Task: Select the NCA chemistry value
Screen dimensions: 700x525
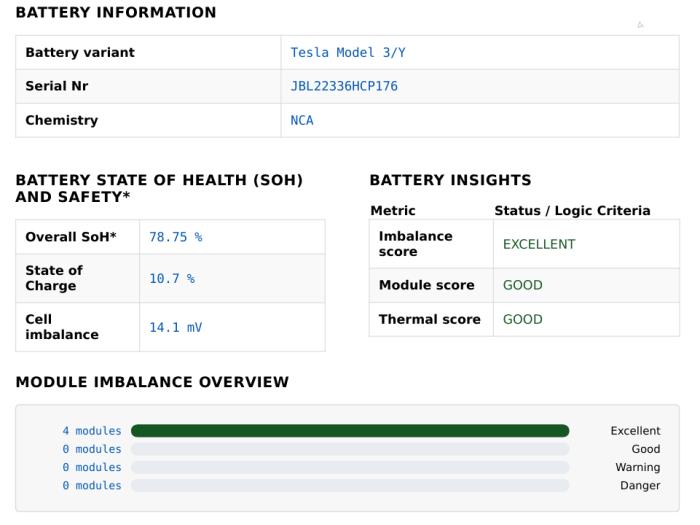Action: point(302,121)
